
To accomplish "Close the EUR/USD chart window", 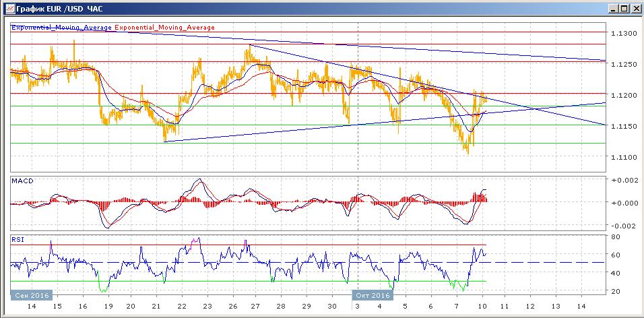I will [x=635, y=9].
